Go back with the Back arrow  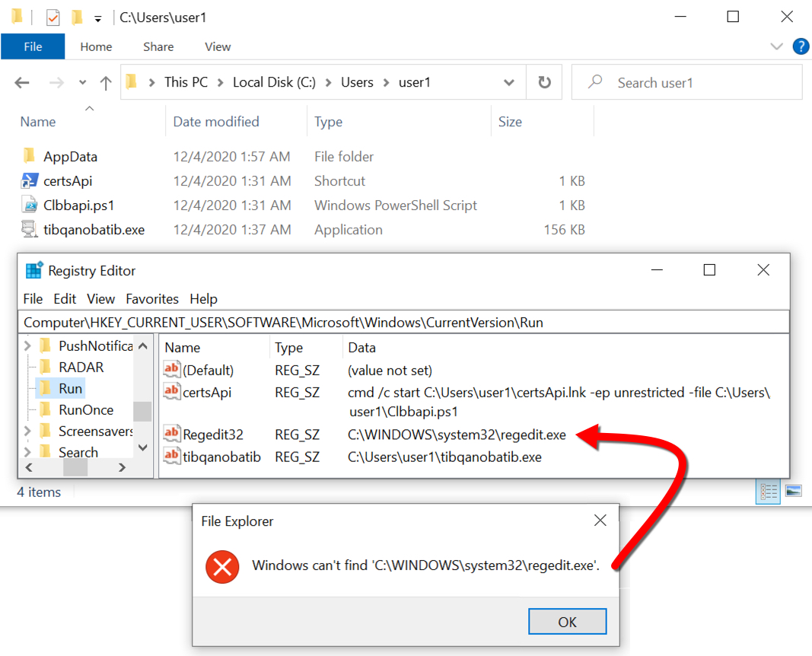coord(22,82)
